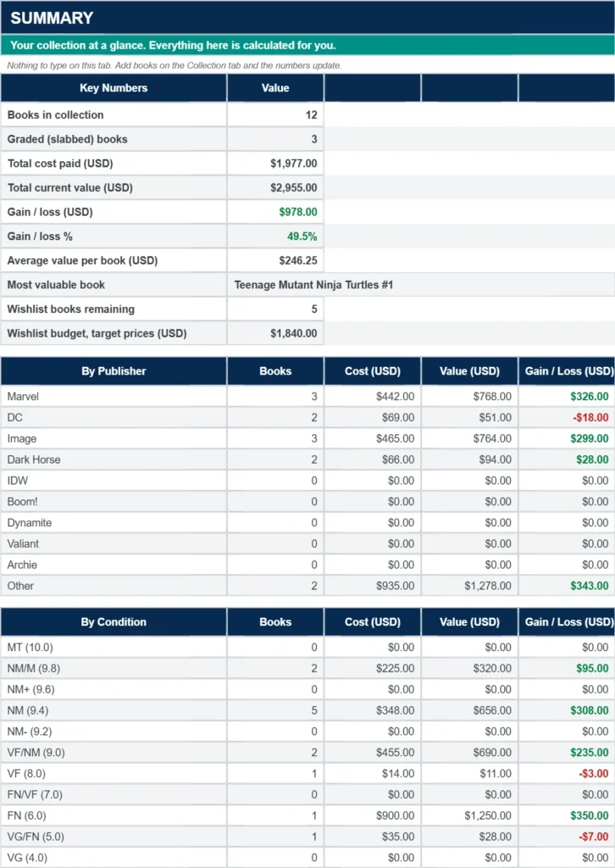Select the By Publisher header cell

[114, 371]
